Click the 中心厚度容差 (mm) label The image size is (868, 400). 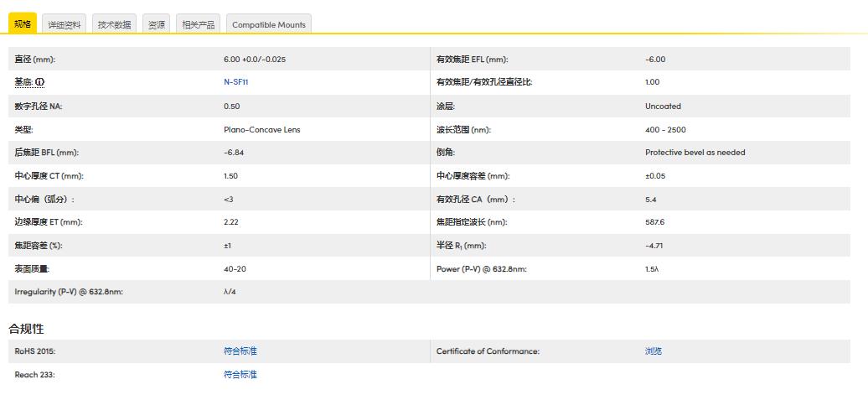473,176
